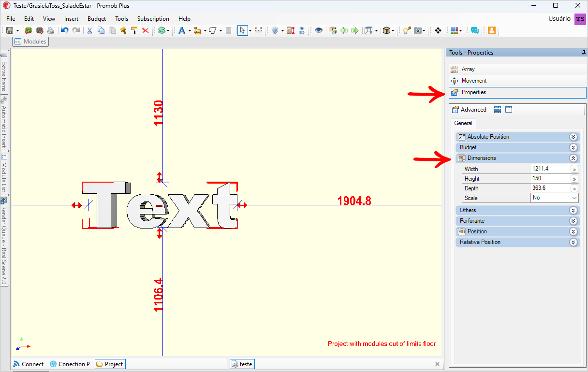Click the camera render icon

[x=417, y=30]
